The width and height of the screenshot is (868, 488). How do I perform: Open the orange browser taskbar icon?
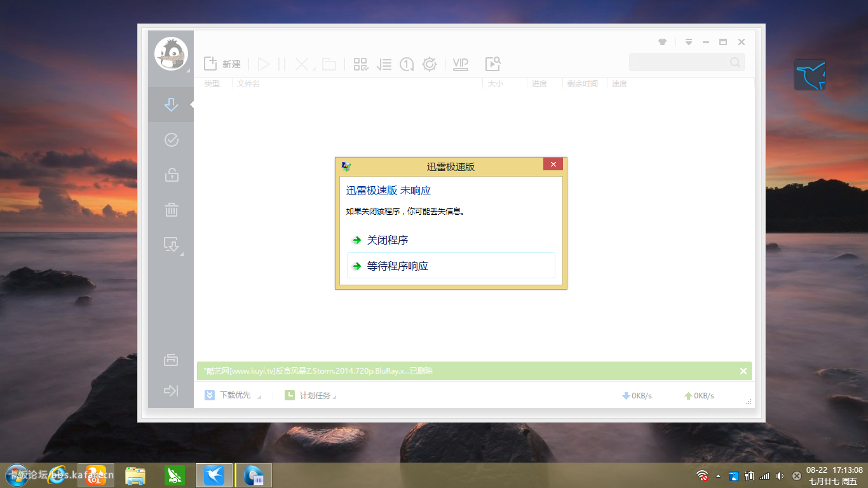(96, 475)
